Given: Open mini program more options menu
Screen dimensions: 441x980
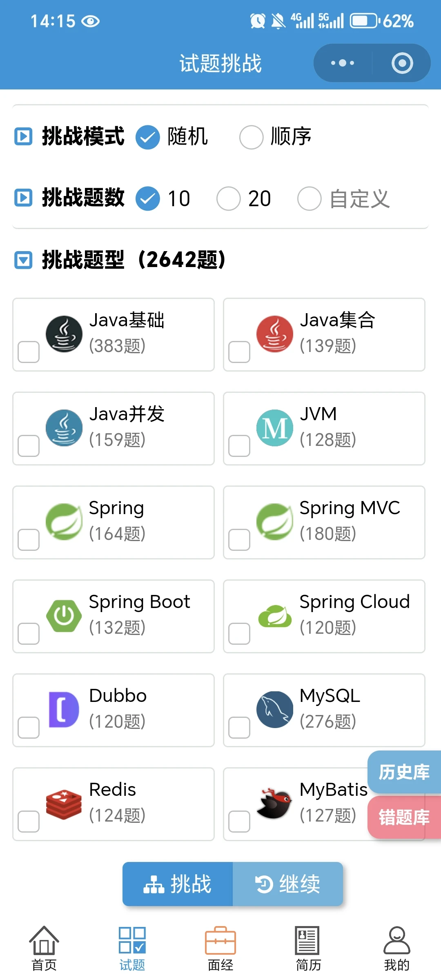Looking at the screenshot, I should click(x=343, y=63).
